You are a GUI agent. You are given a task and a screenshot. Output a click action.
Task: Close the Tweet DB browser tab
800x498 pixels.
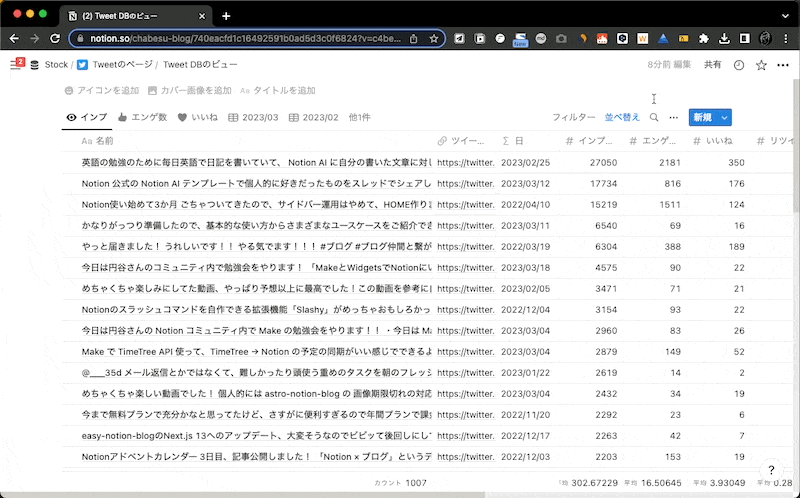coord(202,16)
